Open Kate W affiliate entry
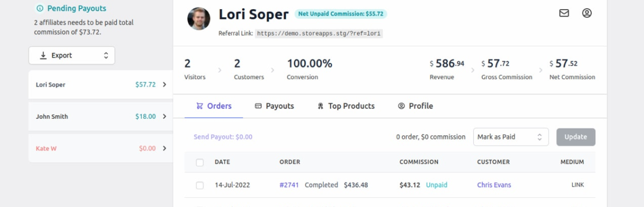Viewport: 644px width, 207px height. (100, 148)
